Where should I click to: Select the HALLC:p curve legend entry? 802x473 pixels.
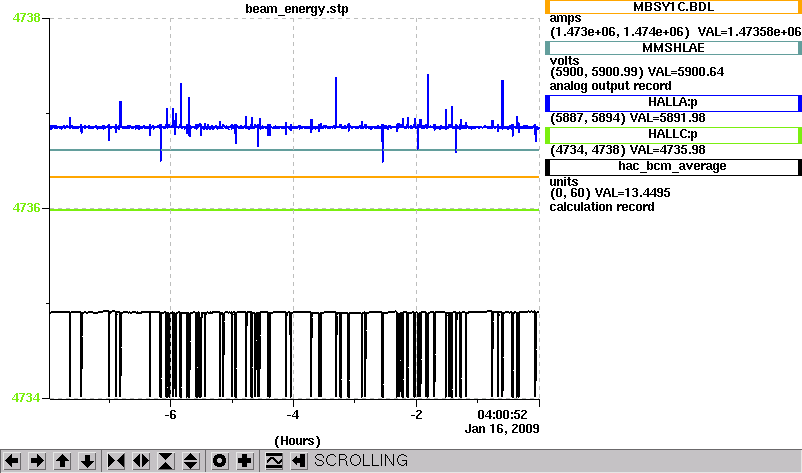(673, 135)
